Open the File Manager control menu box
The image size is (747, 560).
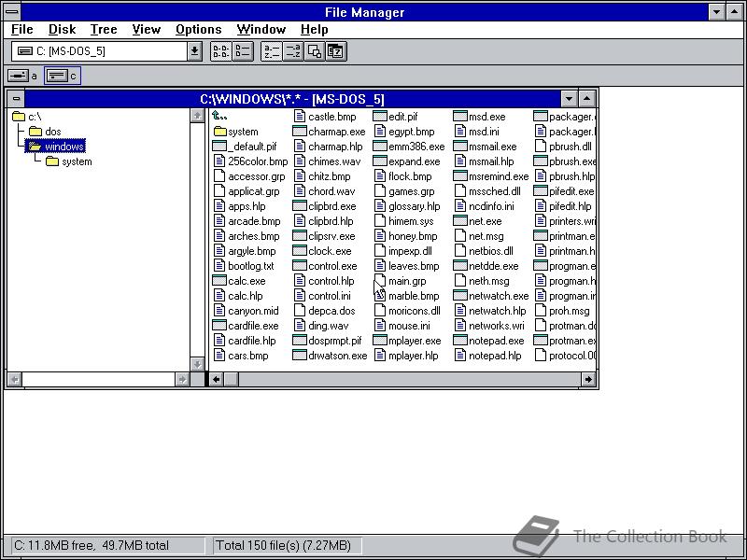12,11
